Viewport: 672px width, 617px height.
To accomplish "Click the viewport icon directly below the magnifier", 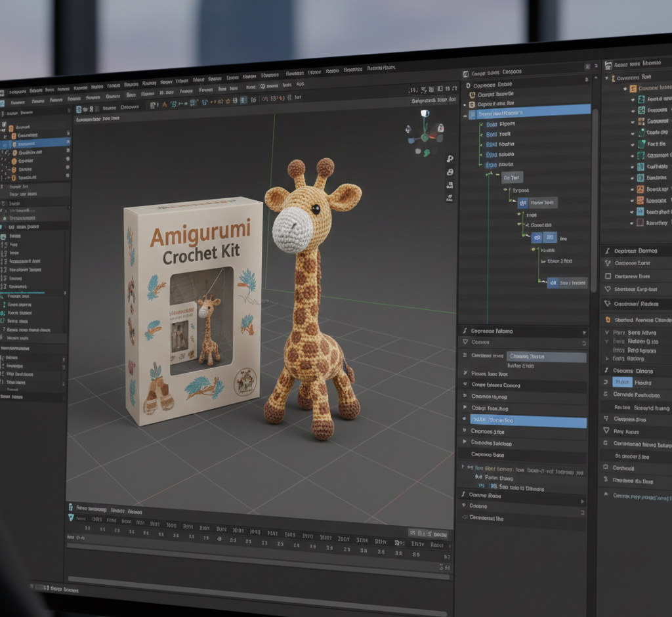I will (x=450, y=172).
